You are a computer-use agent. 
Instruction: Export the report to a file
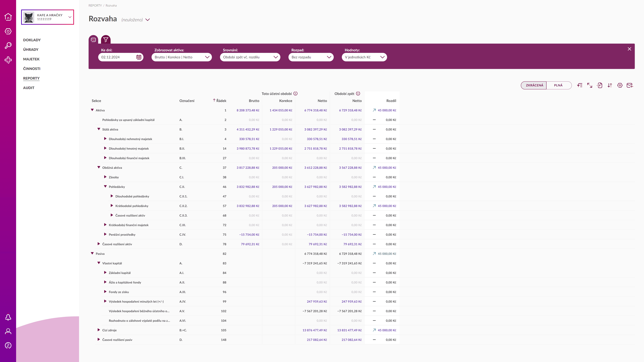pyautogui.click(x=600, y=85)
